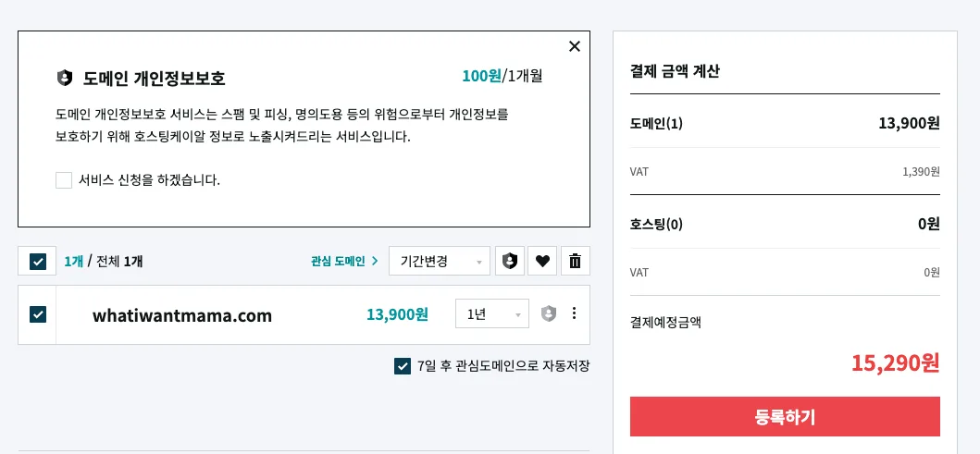Click the whatiwantmama.com domain name
The height and width of the screenshot is (454, 980).
tap(182, 315)
